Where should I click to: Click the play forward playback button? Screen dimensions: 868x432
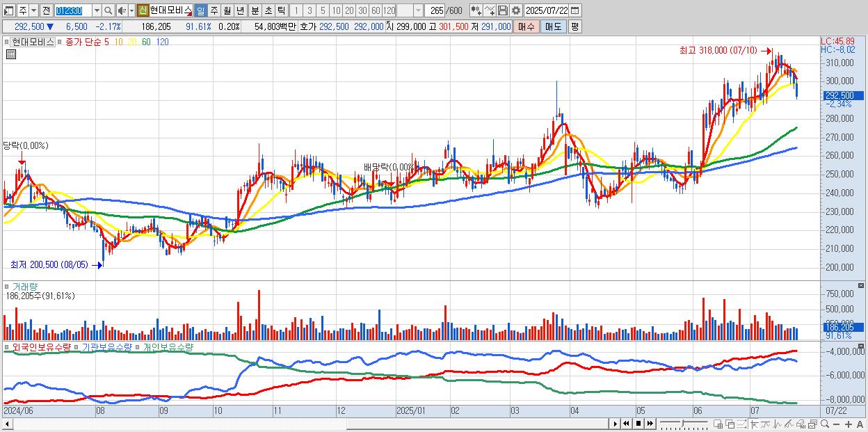(615, 424)
